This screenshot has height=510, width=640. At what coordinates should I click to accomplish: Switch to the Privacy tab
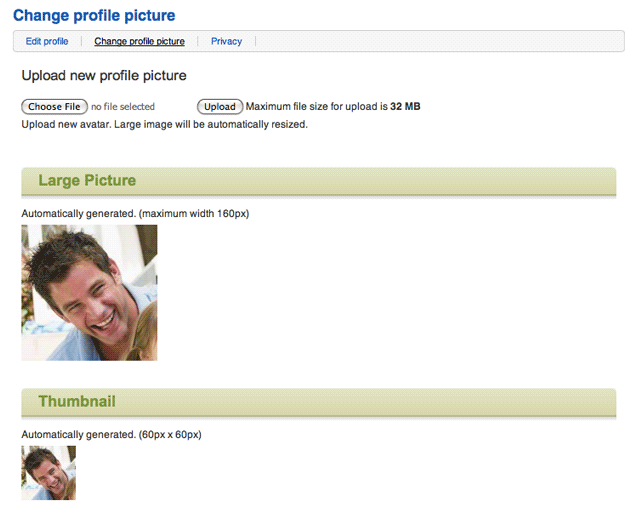(x=226, y=42)
